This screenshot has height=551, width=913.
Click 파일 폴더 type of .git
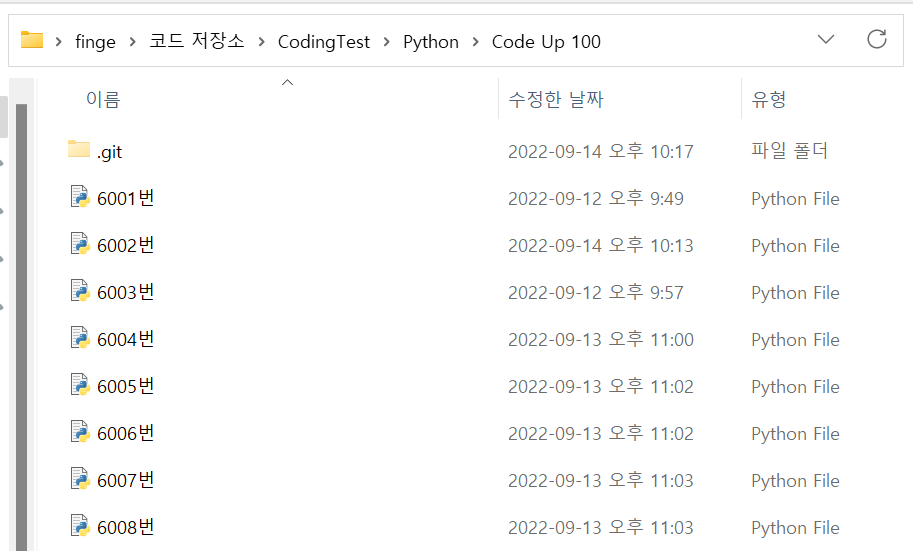789,151
